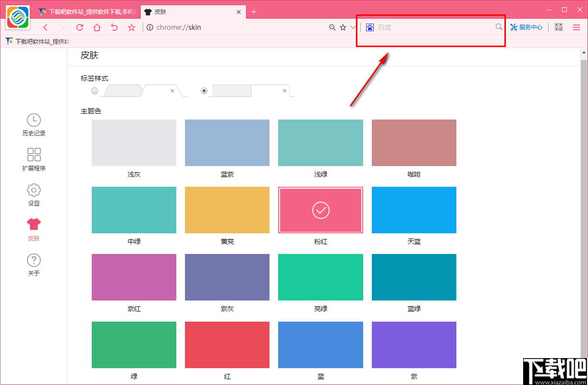Select the slanted tab style radio button
The width and height of the screenshot is (588, 385).
pos(95,91)
